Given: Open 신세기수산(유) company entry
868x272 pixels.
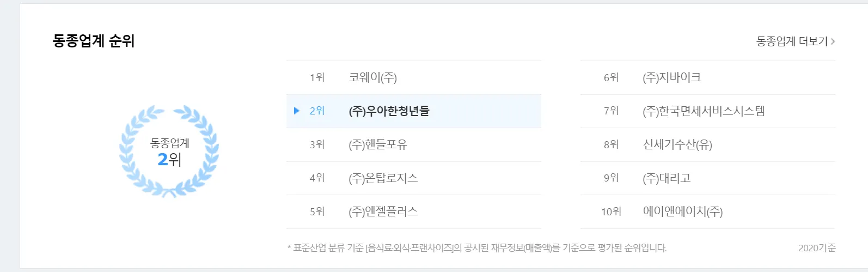Looking at the screenshot, I should point(677,144).
